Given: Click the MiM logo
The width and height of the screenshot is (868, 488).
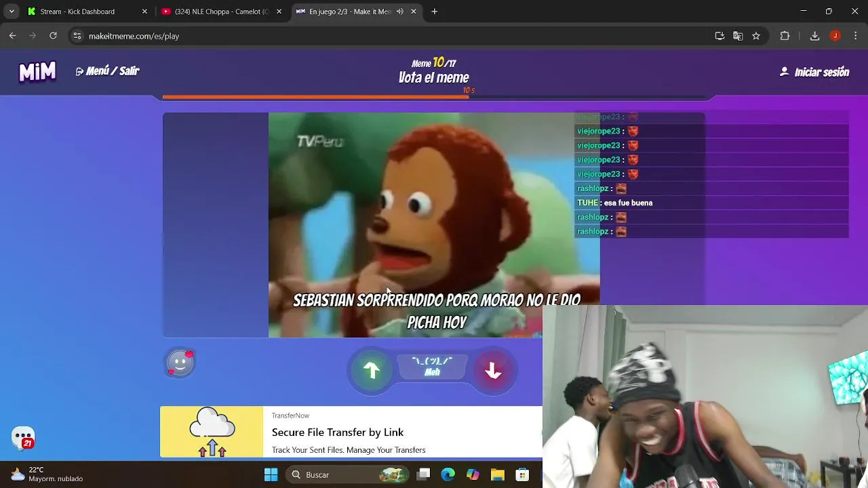Looking at the screenshot, I should 37,71.
